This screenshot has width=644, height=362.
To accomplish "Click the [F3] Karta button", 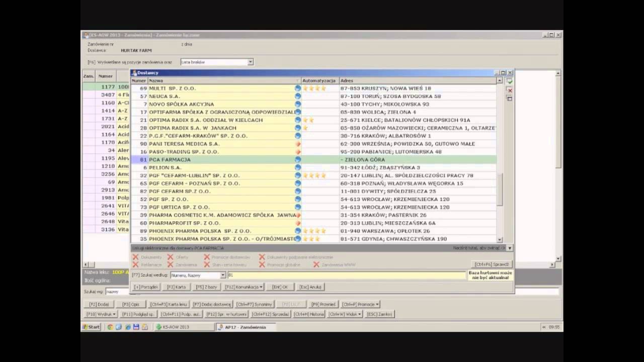I will [x=176, y=287].
